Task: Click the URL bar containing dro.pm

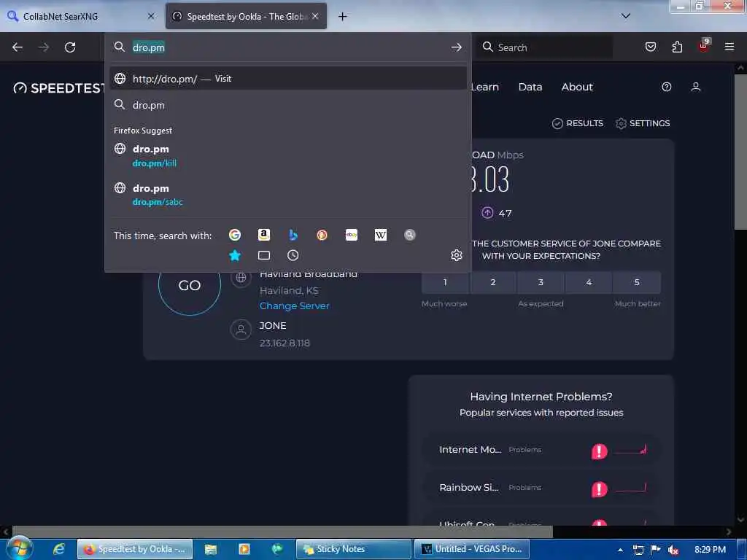Action: tap(287, 47)
